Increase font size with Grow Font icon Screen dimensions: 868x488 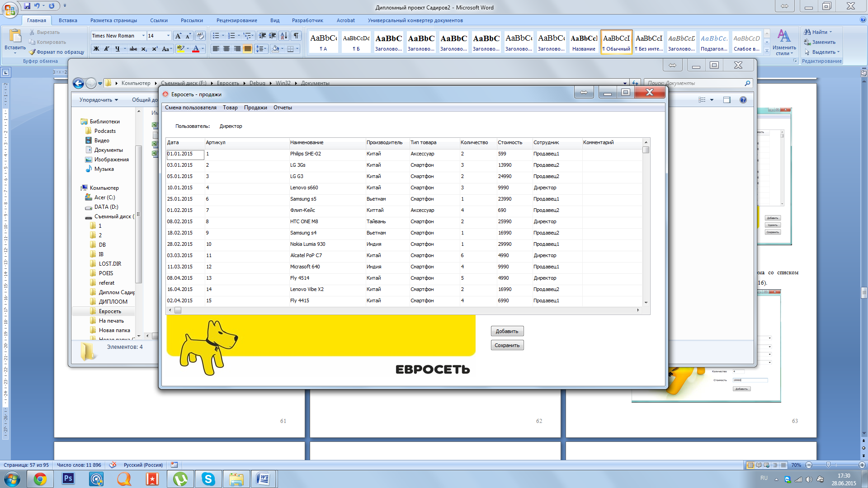point(178,36)
